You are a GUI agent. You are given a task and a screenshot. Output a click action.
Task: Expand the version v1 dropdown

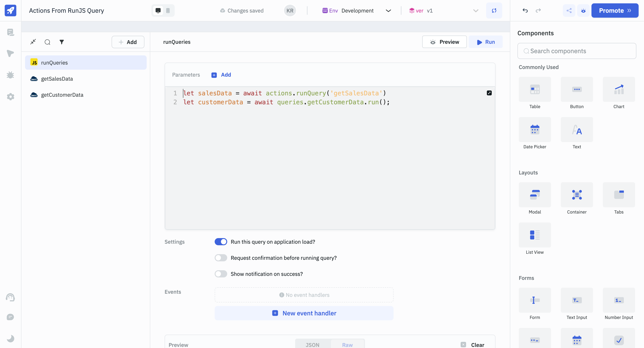pyautogui.click(x=475, y=10)
